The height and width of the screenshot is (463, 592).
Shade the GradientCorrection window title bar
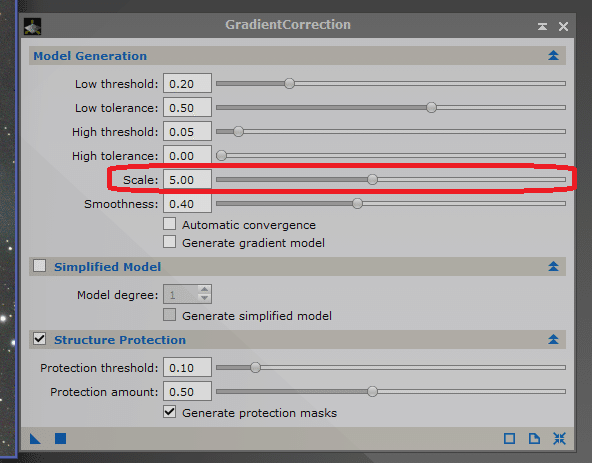pyautogui.click(x=543, y=26)
